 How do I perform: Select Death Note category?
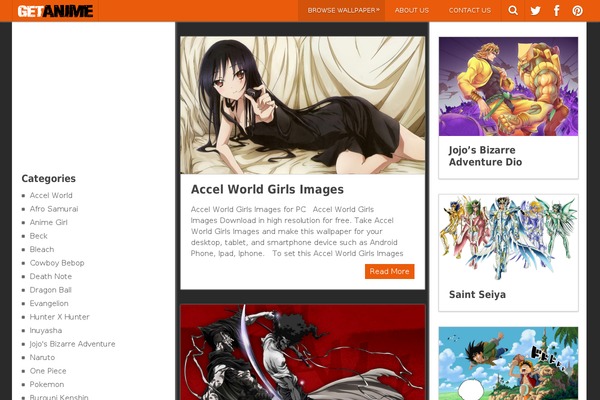[51, 276]
